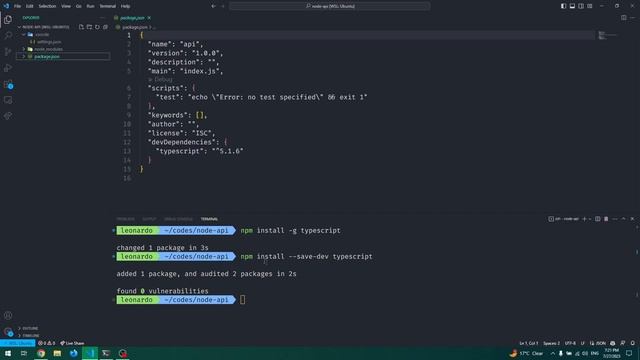
Task: Click the Live Share status bar item
Action: click(x=72, y=343)
